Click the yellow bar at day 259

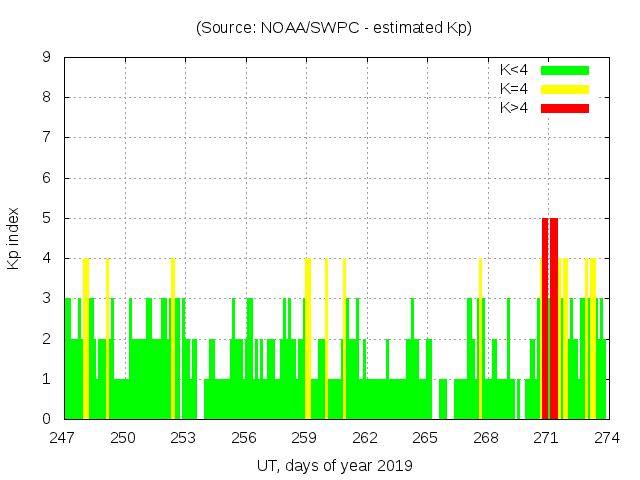coord(308,340)
